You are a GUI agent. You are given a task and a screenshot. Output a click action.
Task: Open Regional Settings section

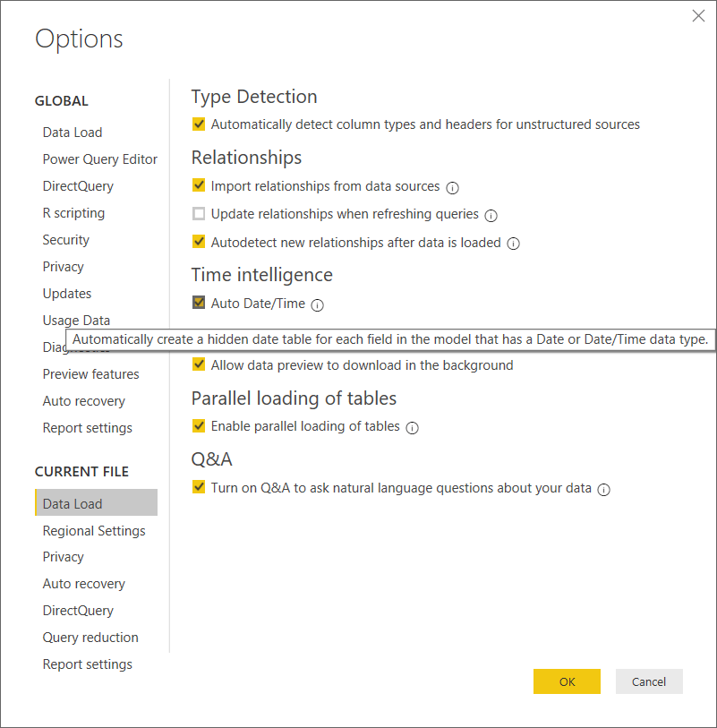[x=94, y=531]
